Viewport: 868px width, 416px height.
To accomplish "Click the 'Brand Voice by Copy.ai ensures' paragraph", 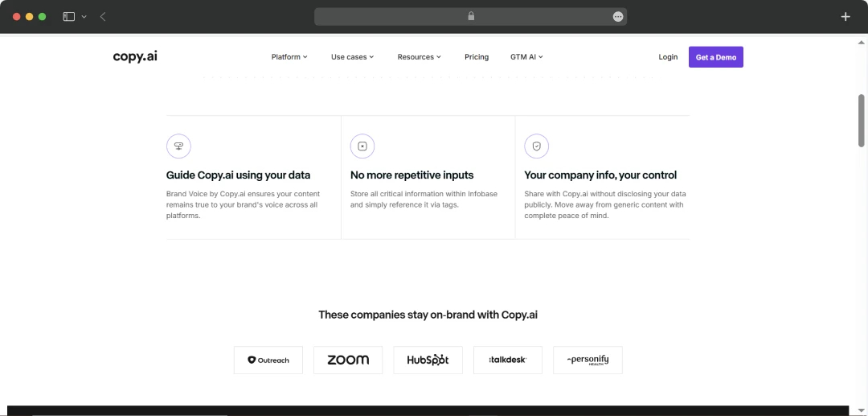I will (243, 205).
